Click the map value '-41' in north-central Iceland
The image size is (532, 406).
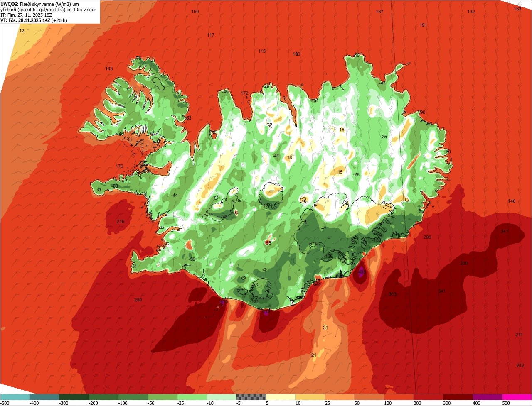[276, 156]
